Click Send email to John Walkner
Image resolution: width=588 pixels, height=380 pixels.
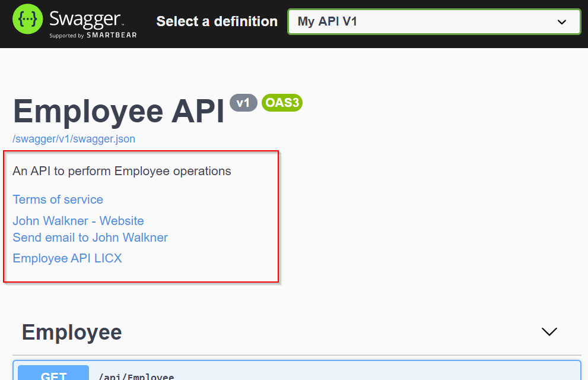[90, 237]
